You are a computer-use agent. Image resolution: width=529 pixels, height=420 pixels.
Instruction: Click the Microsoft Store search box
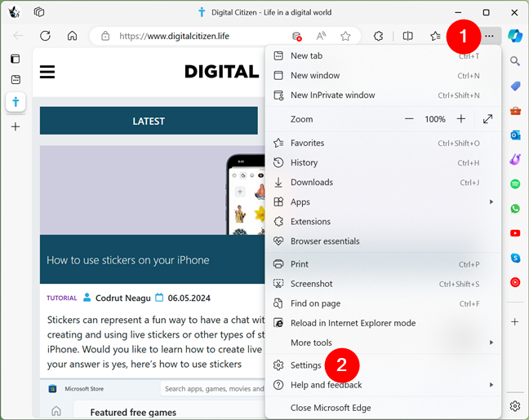(213, 389)
